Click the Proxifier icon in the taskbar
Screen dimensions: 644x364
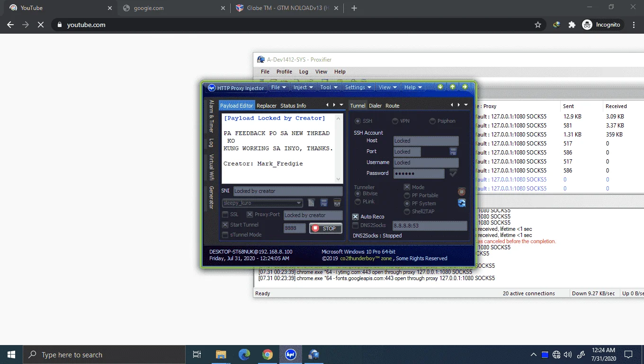coord(313,355)
